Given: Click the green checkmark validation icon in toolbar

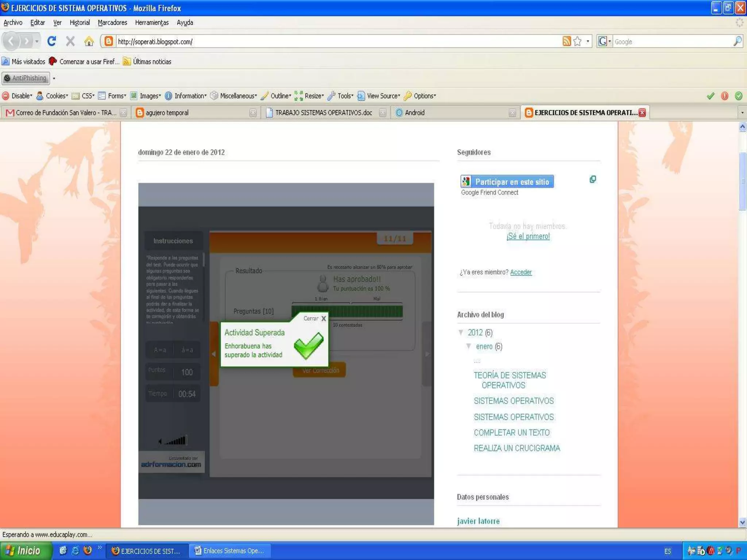Looking at the screenshot, I should point(710,96).
